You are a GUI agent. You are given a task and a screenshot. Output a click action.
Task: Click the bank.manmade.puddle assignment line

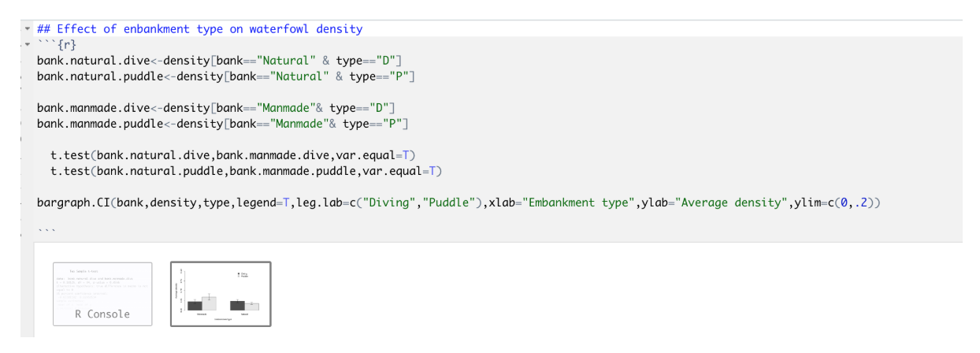(223, 123)
